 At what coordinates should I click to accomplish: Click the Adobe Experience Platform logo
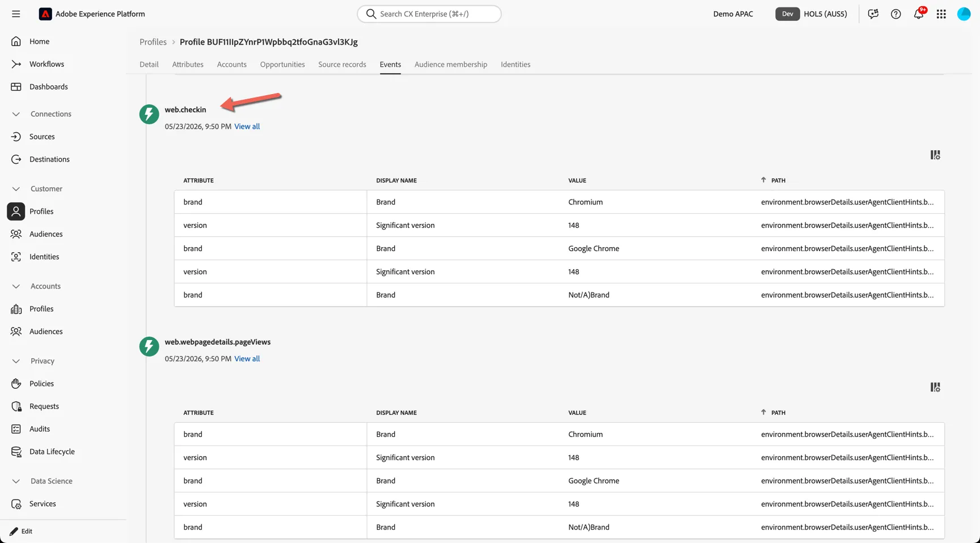(x=45, y=14)
